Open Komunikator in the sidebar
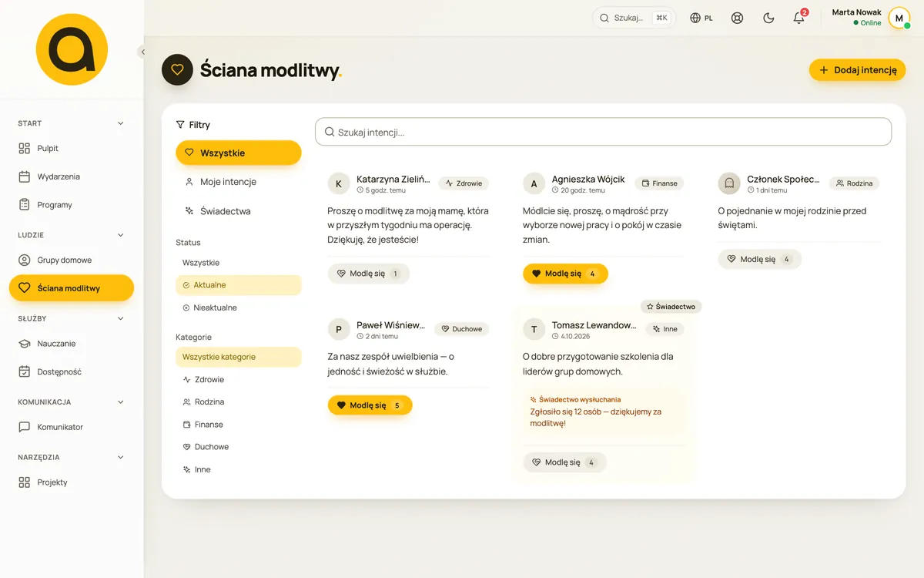 (72, 427)
